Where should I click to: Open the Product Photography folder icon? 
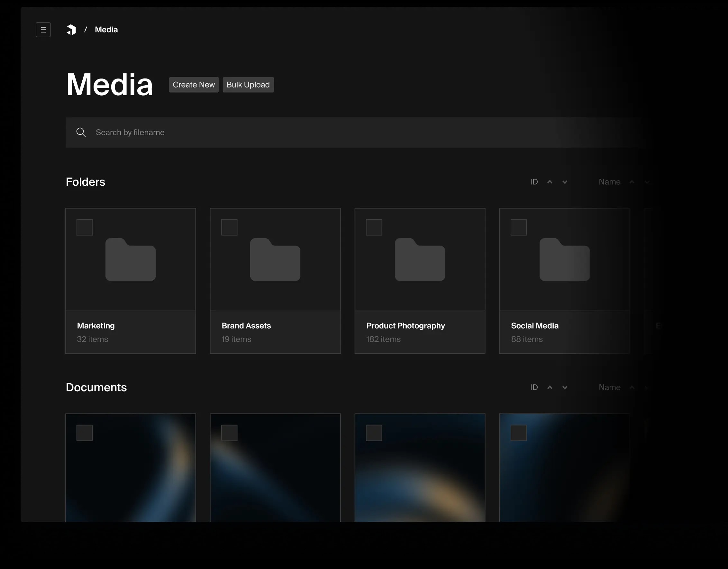click(x=420, y=259)
